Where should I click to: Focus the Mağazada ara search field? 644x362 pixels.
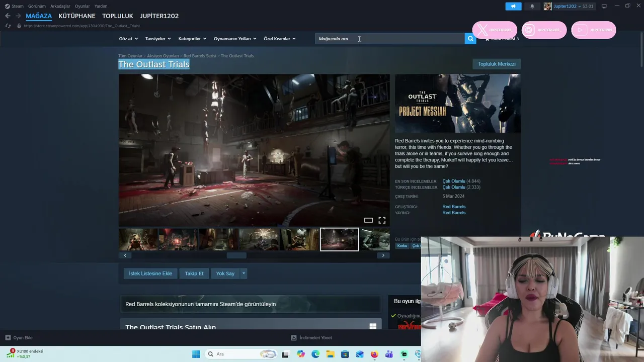tap(390, 39)
